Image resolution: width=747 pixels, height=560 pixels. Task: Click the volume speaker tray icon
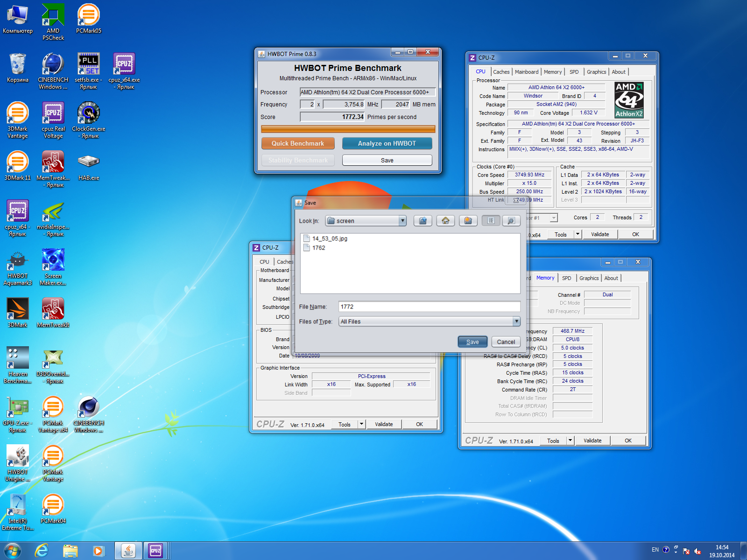click(698, 551)
